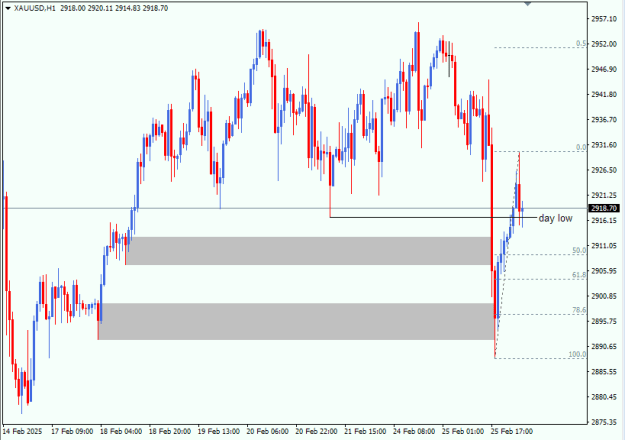Click the 19 Feb 13:00 time label
Viewport: 625px width, 440px height.
coord(219,432)
